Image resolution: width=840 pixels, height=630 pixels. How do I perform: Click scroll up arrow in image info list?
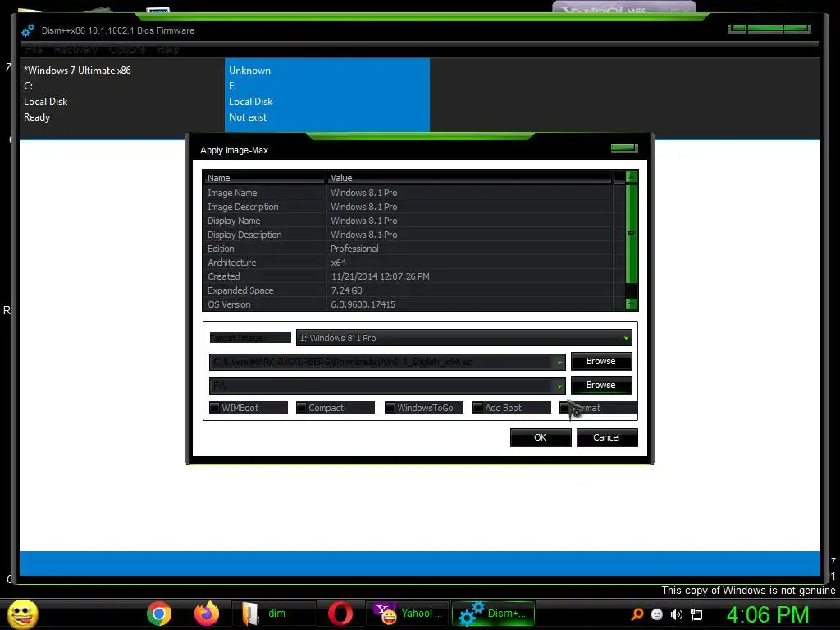[x=631, y=177]
